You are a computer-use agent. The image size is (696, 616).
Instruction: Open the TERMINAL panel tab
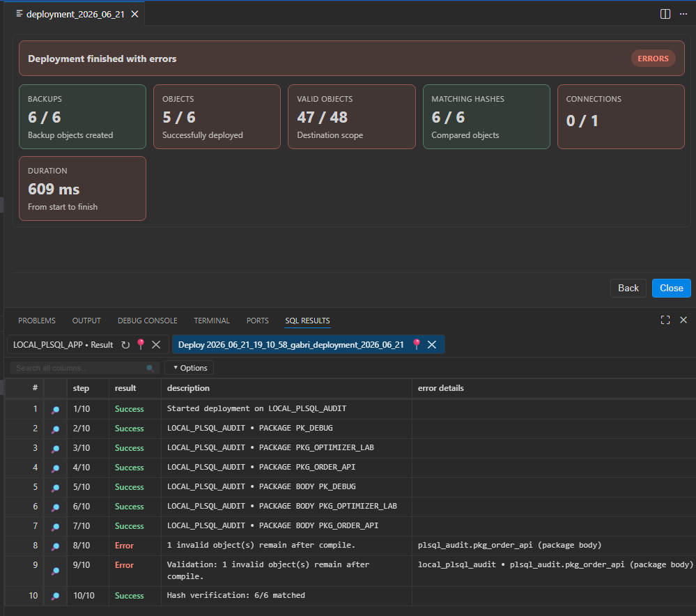212,321
